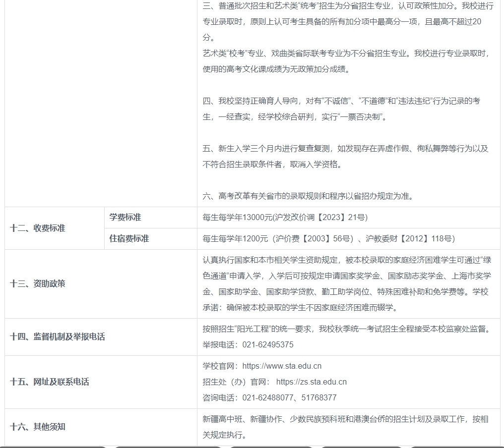
Task: Click the paragraph starting 四、我校坚持正确育人导向
Action: [x=341, y=109]
